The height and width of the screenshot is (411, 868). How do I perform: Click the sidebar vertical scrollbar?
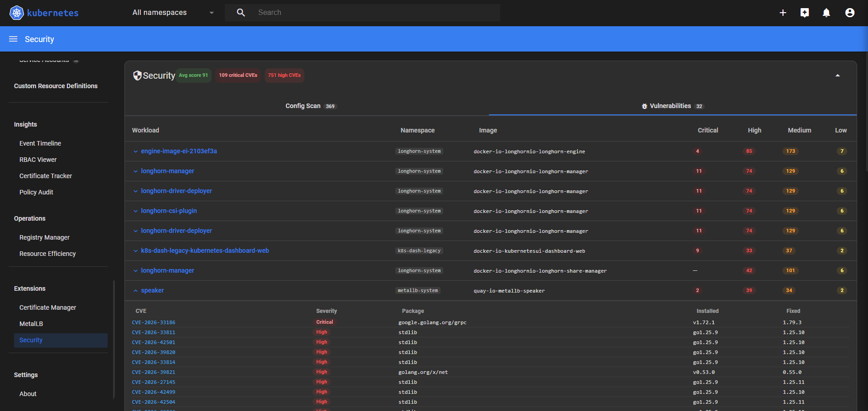(114, 339)
